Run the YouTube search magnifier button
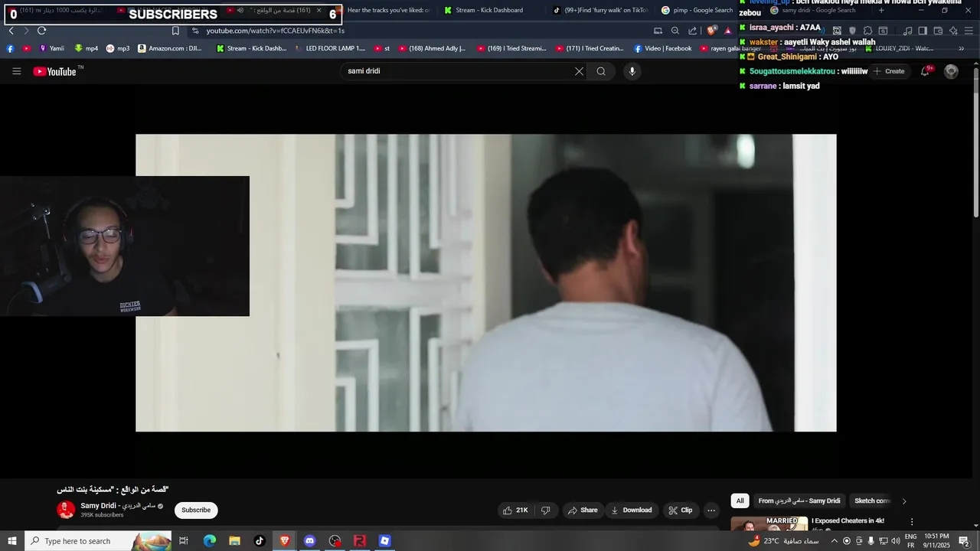 (x=601, y=71)
